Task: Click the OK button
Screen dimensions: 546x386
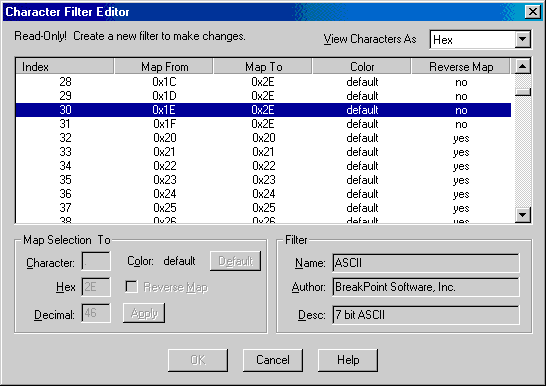Action: (198, 360)
